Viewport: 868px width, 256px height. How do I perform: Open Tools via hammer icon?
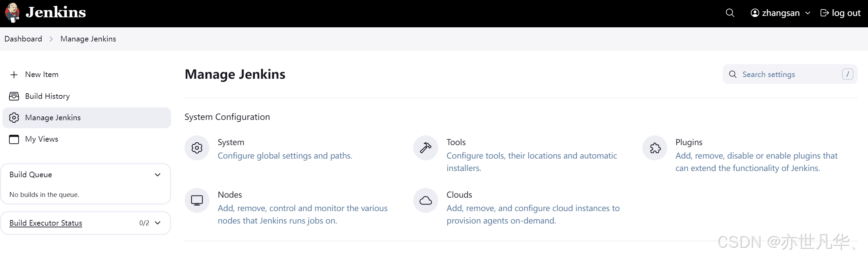click(x=426, y=148)
